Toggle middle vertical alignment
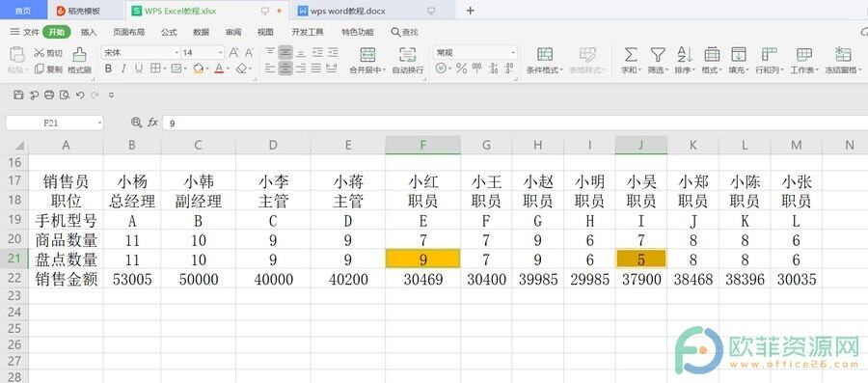Image resolution: width=868 pixels, height=383 pixels. [x=285, y=53]
